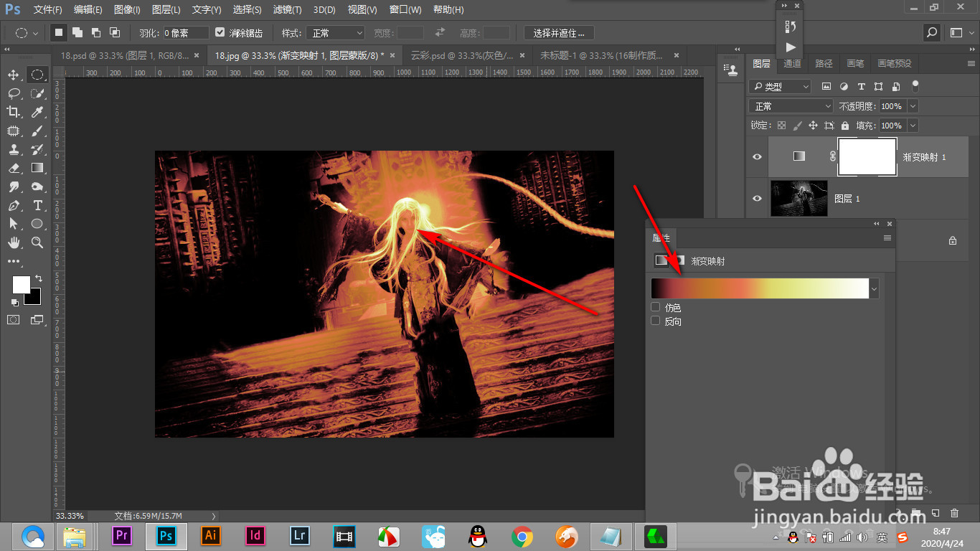Open the Layers panel flyout menu
This screenshot has width=980, height=551.
(971, 63)
